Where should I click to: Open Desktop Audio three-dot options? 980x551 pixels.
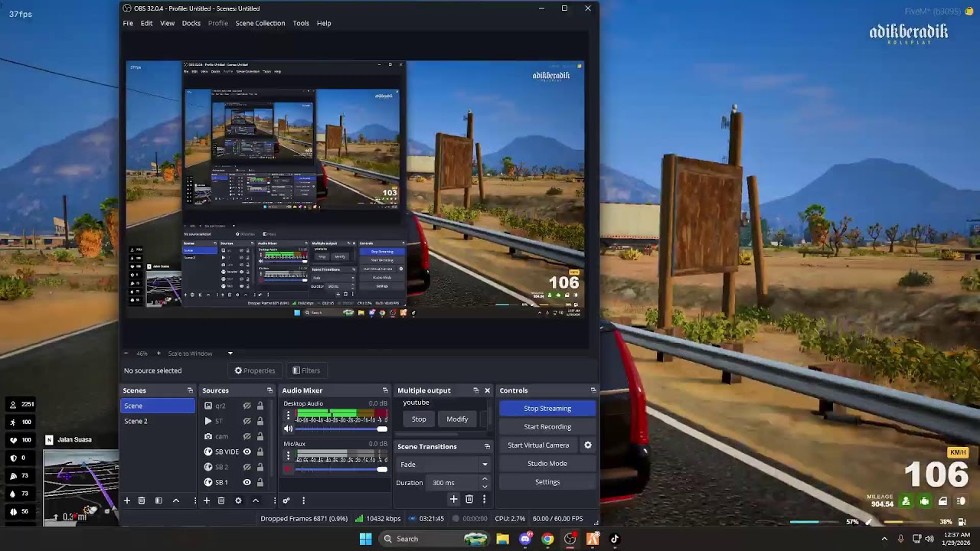pos(289,416)
